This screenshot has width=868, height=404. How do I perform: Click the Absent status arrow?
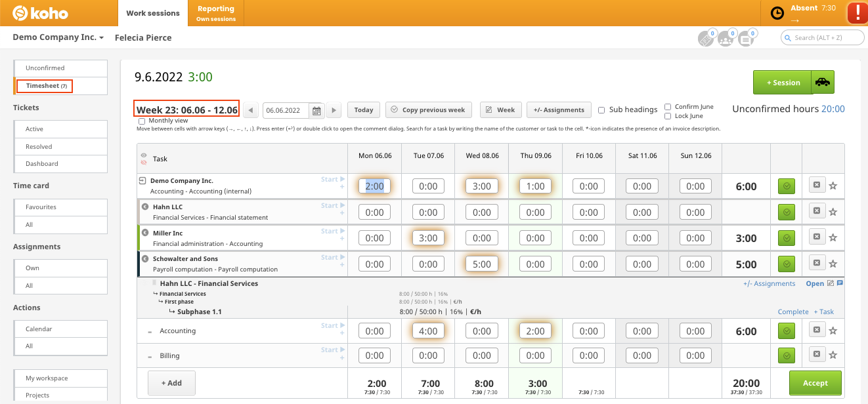click(794, 20)
